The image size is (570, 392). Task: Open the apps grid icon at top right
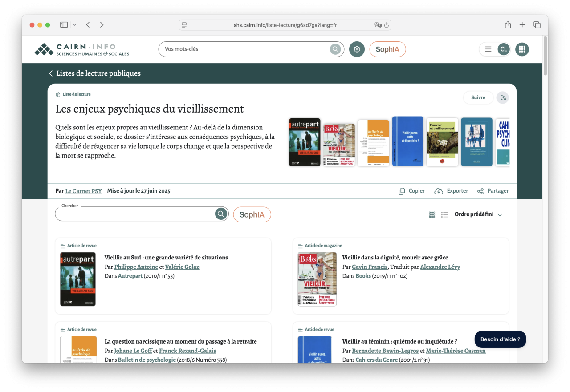(521, 49)
